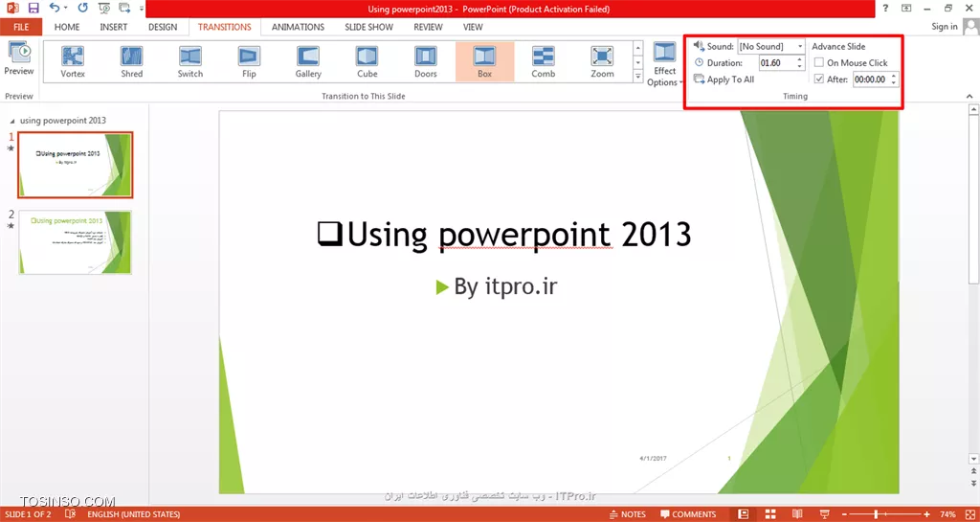Click the 'Using powerpoint 2013' slide title

tap(504, 235)
